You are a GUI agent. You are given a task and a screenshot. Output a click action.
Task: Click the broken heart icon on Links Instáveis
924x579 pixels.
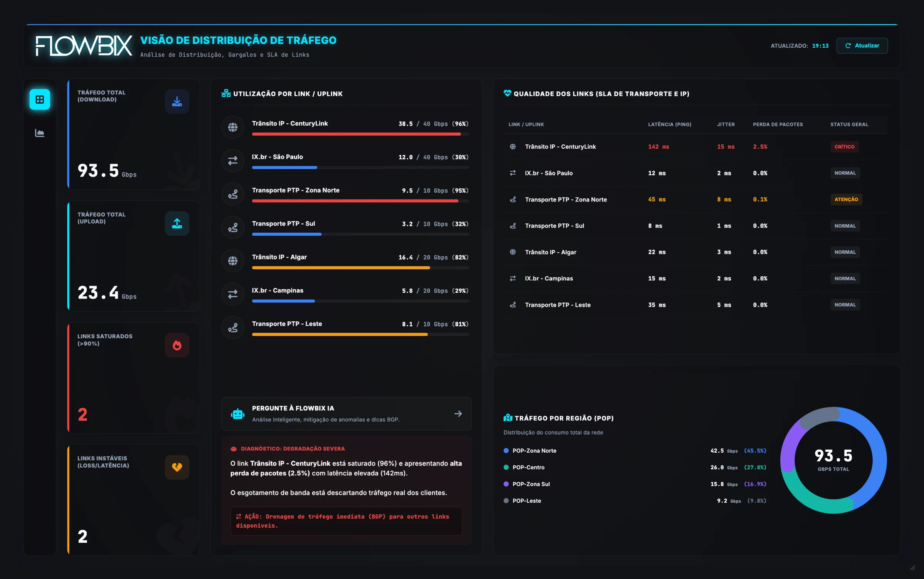pyautogui.click(x=177, y=467)
